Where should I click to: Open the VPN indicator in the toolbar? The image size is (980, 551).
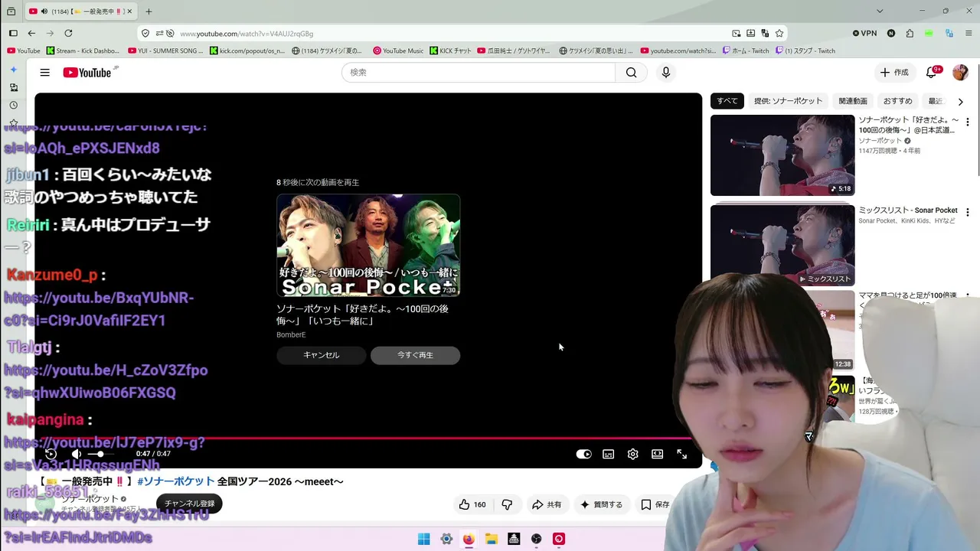pyautogui.click(x=864, y=34)
